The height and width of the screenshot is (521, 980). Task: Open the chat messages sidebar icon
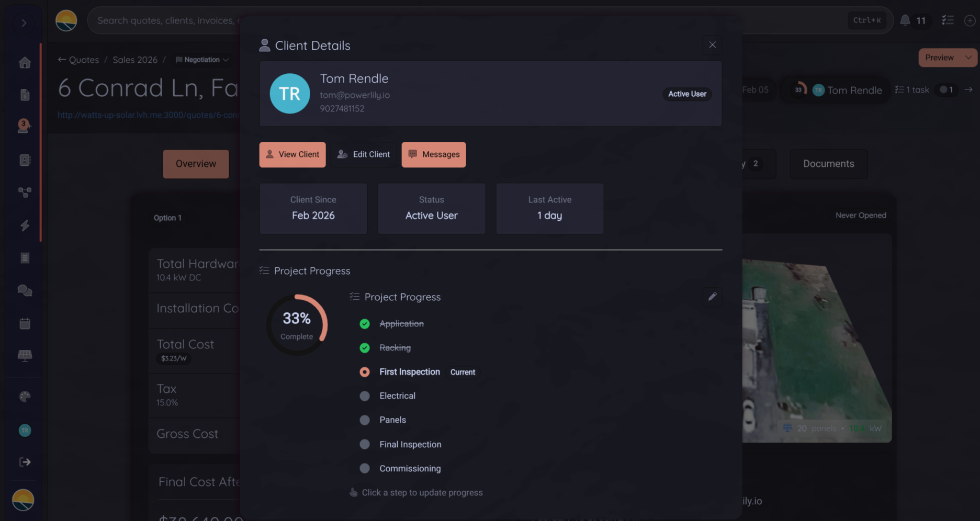25,290
